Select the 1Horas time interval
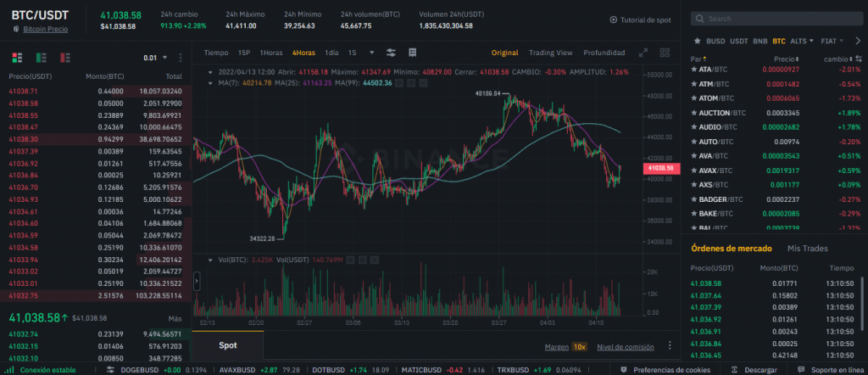The image size is (868, 375). 271,53
